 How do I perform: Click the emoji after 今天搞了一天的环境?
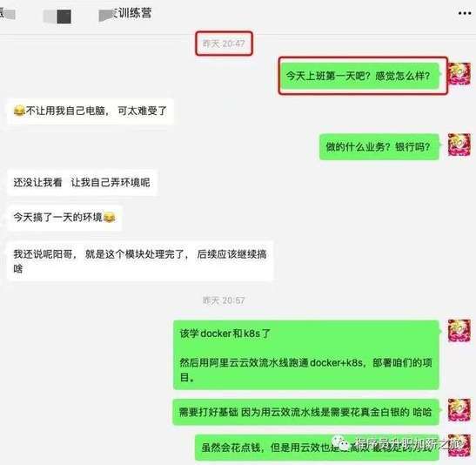click(110, 218)
